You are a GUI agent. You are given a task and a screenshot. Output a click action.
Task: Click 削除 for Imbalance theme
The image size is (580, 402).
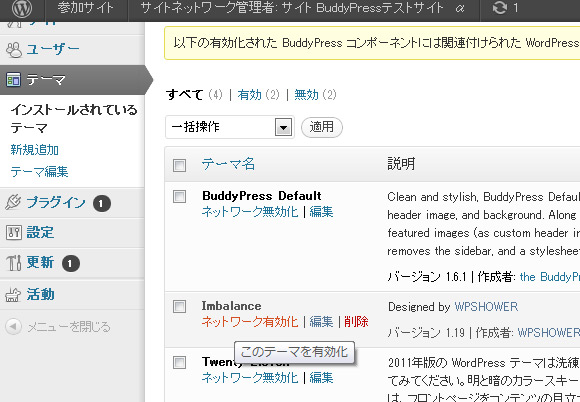tap(356, 322)
